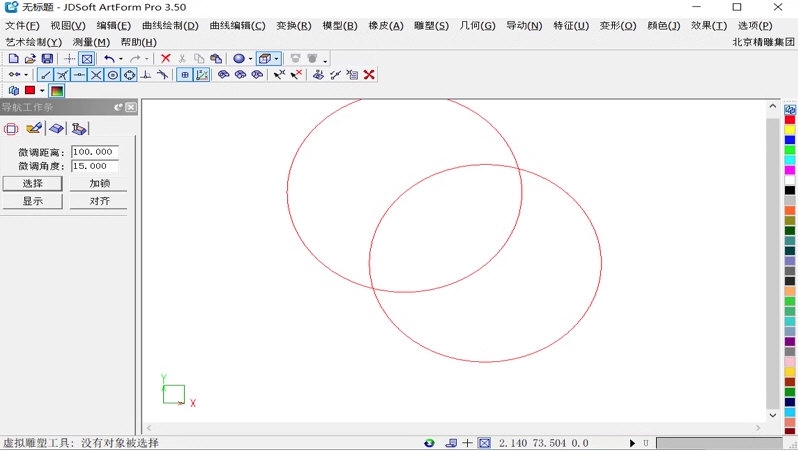Click the copy icon
798x451 pixels.
click(199, 59)
